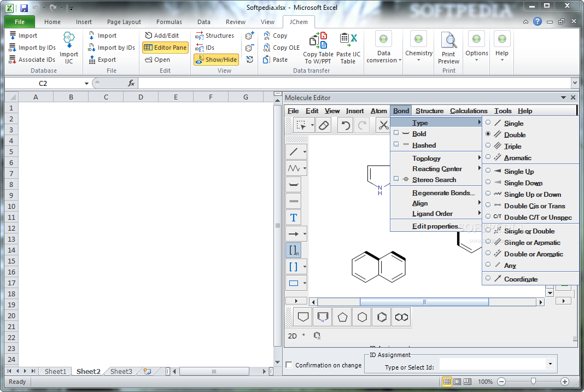Screen dimensions: 584x392
Task: Insert the cyclopentane template
Action: 343,317
